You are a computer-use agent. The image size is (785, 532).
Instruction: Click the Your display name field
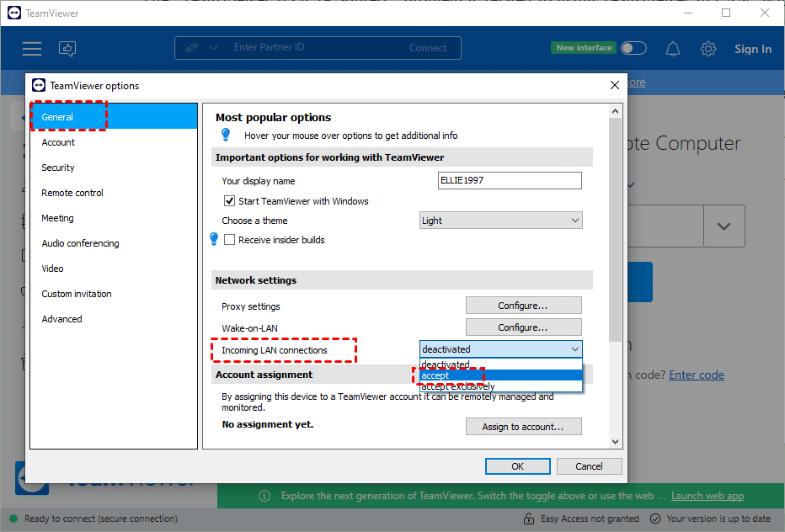pos(510,181)
